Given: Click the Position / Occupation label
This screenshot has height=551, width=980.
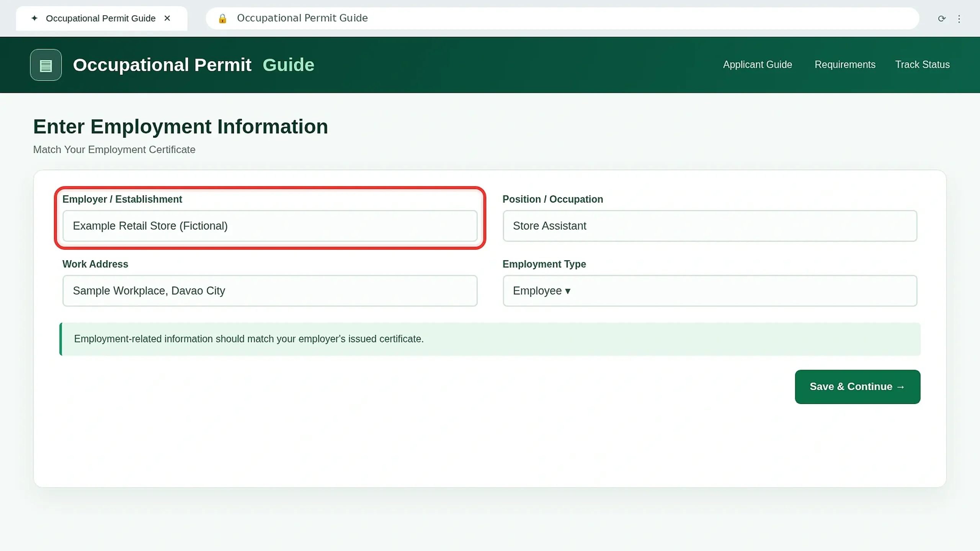Looking at the screenshot, I should 552,199.
